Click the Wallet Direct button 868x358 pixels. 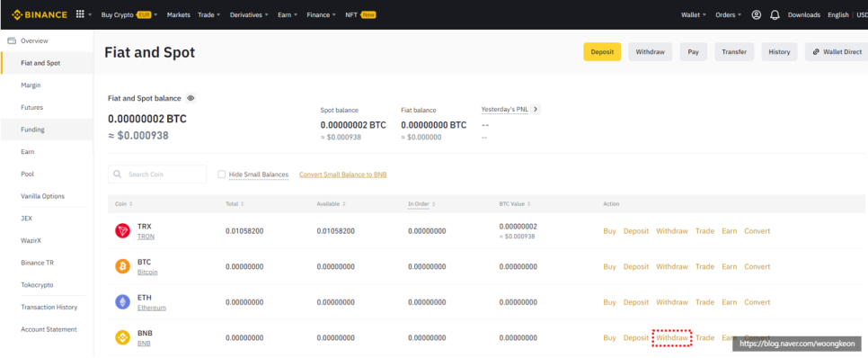(x=837, y=51)
